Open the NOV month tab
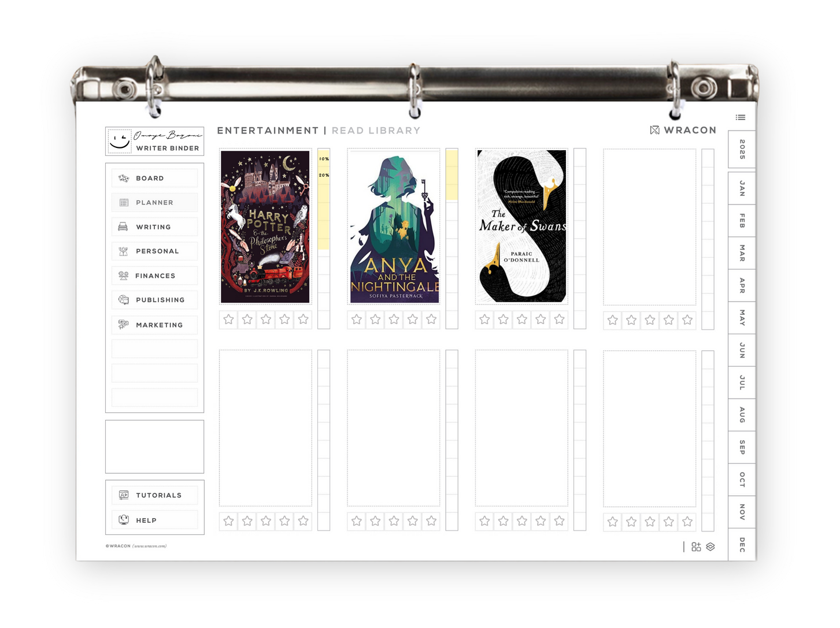The height and width of the screenshot is (628, 840). [742, 512]
